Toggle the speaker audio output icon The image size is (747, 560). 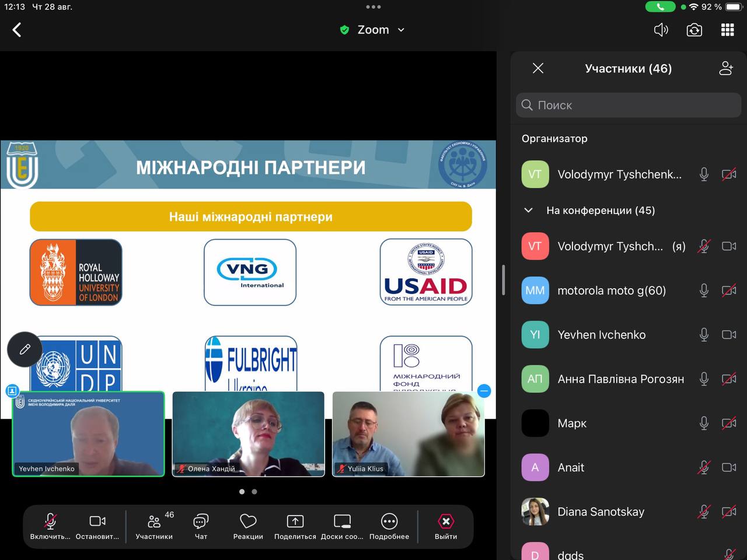(x=661, y=30)
